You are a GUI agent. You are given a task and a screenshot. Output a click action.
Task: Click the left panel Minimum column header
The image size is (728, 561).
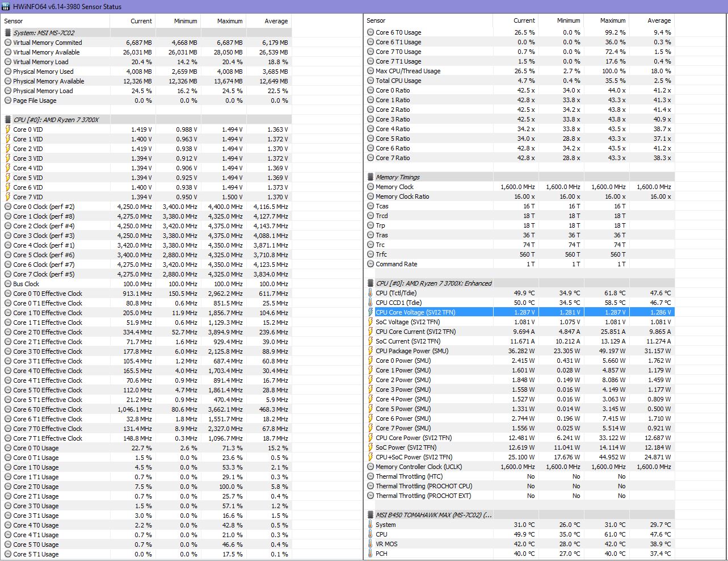pos(178,21)
